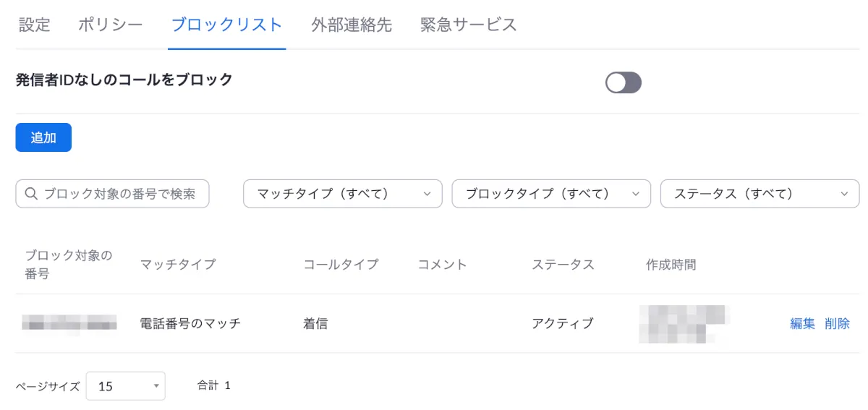This screenshot has height=410, width=868.
Task: Select the ブロックリスト tab
Action: point(226,25)
